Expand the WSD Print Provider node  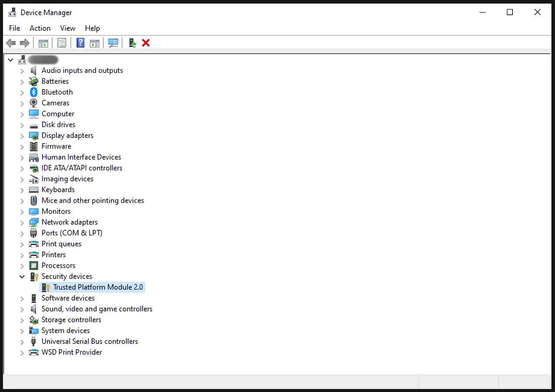pos(22,353)
